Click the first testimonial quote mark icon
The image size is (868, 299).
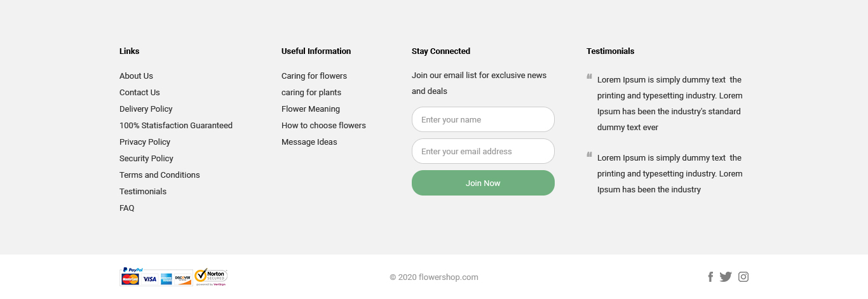click(589, 77)
